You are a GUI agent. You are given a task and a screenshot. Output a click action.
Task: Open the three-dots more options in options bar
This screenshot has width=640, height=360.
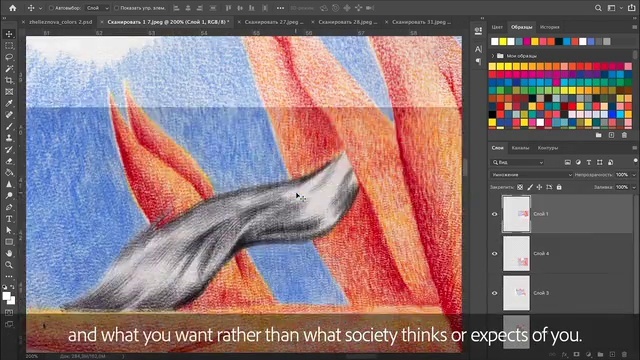point(280,8)
